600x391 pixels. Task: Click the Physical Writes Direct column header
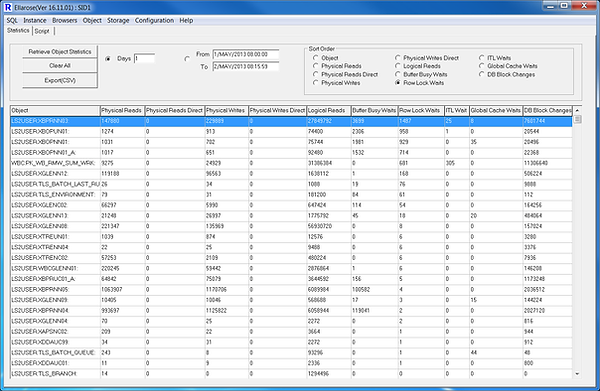(277, 111)
